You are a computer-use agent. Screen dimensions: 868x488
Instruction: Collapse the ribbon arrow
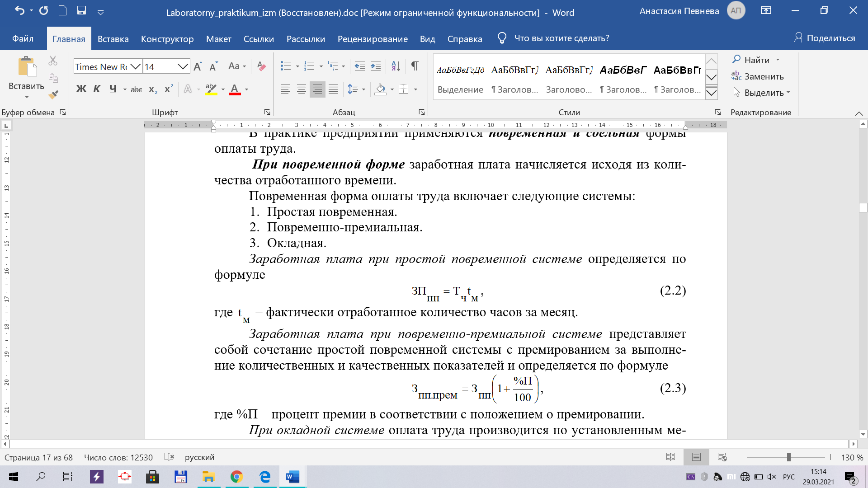pos(859,113)
